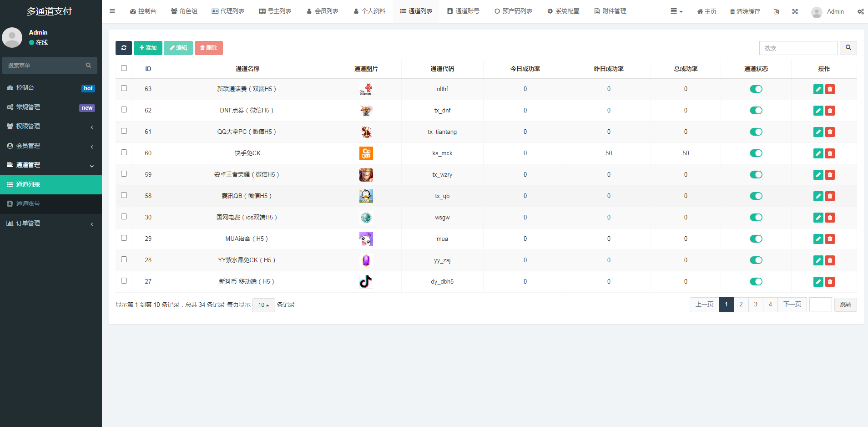Expand the 订单管理 sidebar menu
Viewport: 868px width, 427px height.
click(x=51, y=224)
